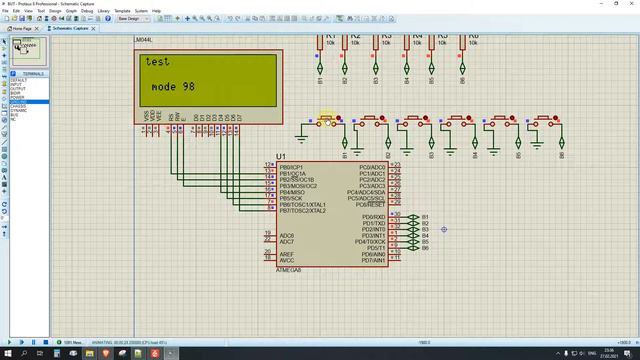This screenshot has height=360, width=640.
Task: Pause the running simulation
Action: (33, 342)
